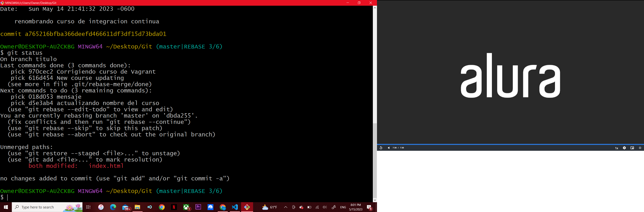Open Paramount+ app on taskbar
The image size is (644, 212).
210,207
